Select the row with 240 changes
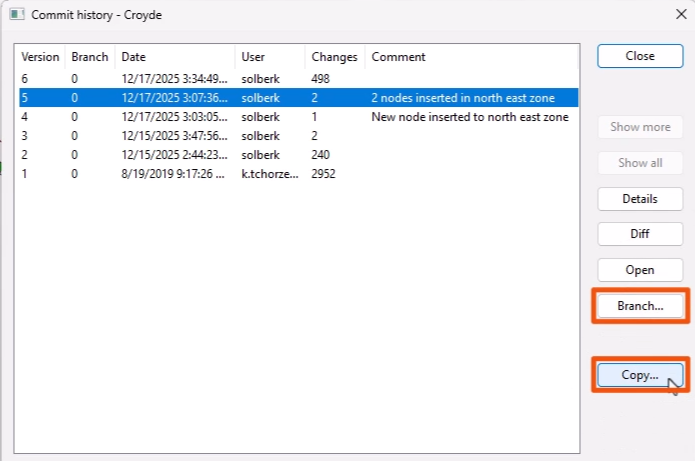 [x=298, y=155]
